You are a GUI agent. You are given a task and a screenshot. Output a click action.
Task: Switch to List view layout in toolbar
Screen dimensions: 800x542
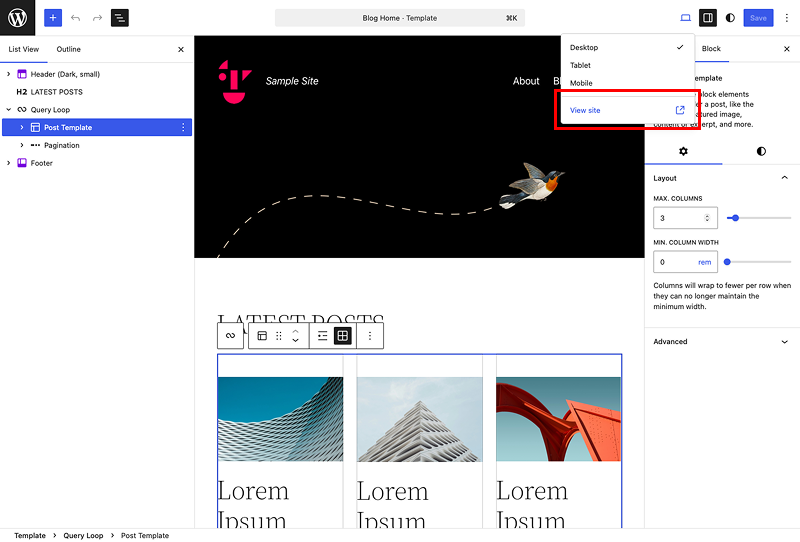322,335
